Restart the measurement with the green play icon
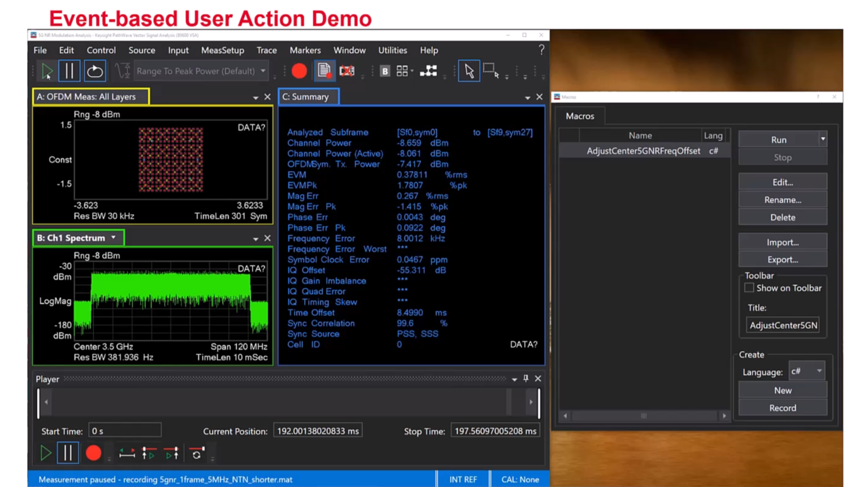Viewport: 868px width, 487px height. (47, 70)
